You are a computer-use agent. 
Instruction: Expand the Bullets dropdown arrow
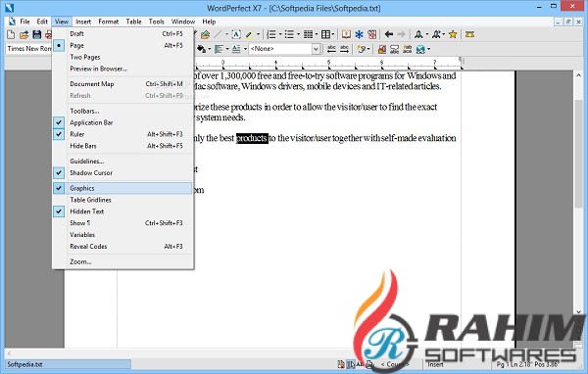click(298, 35)
